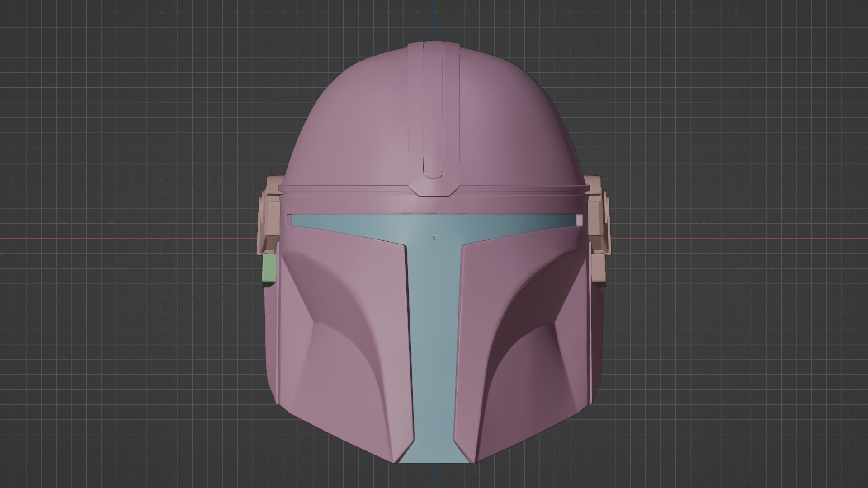
Task: Select the green block on helmet side
Action: click(269, 271)
